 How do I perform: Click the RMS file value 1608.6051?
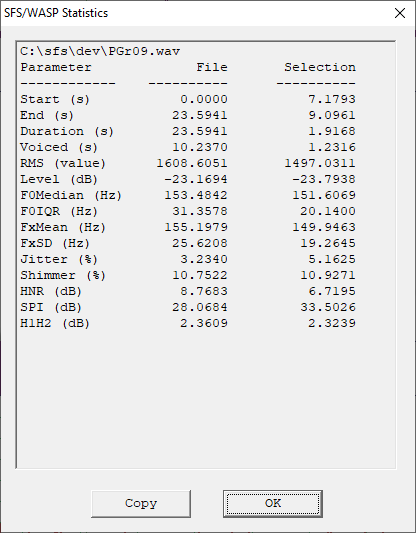pos(192,163)
